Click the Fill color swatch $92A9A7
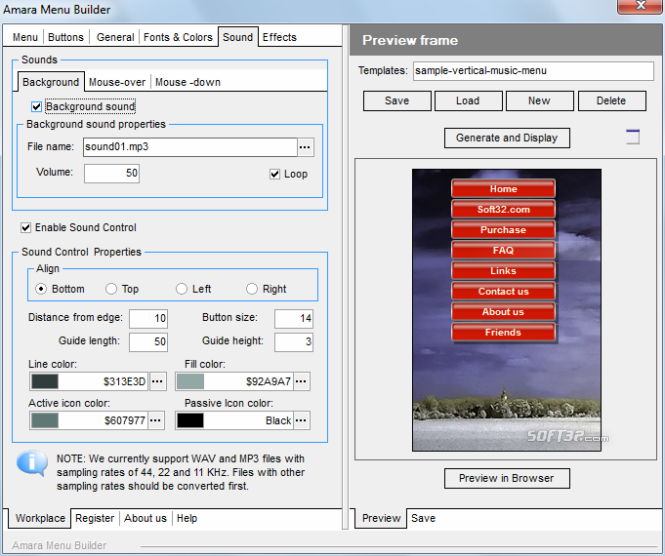The image size is (665, 556). click(190, 381)
